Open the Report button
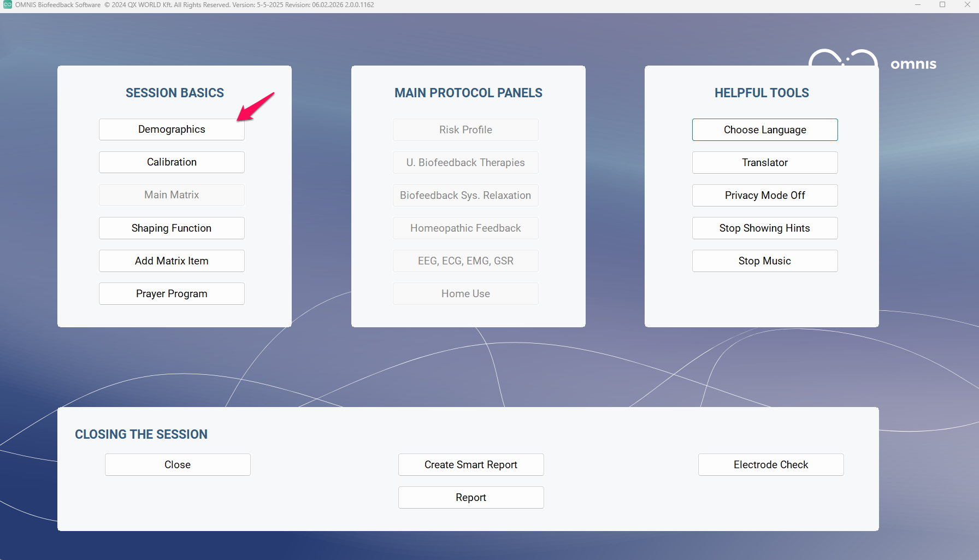979x560 pixels. 470,497
